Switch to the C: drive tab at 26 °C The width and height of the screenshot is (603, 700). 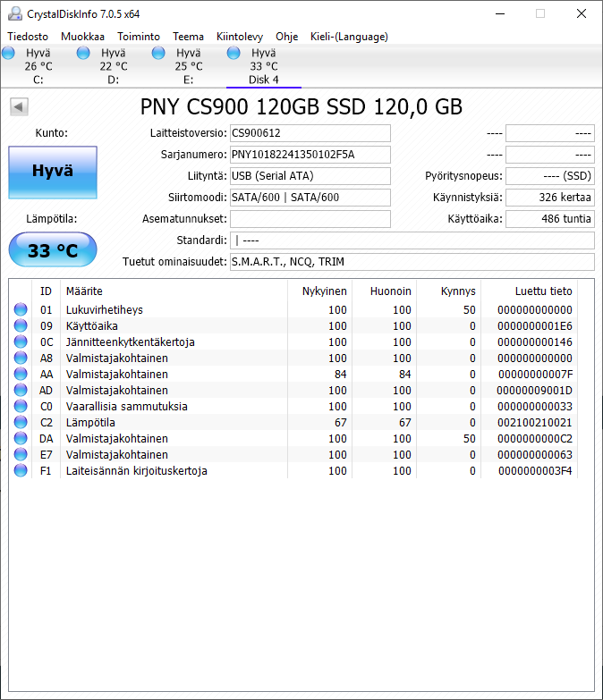click(x=38, y=66)
